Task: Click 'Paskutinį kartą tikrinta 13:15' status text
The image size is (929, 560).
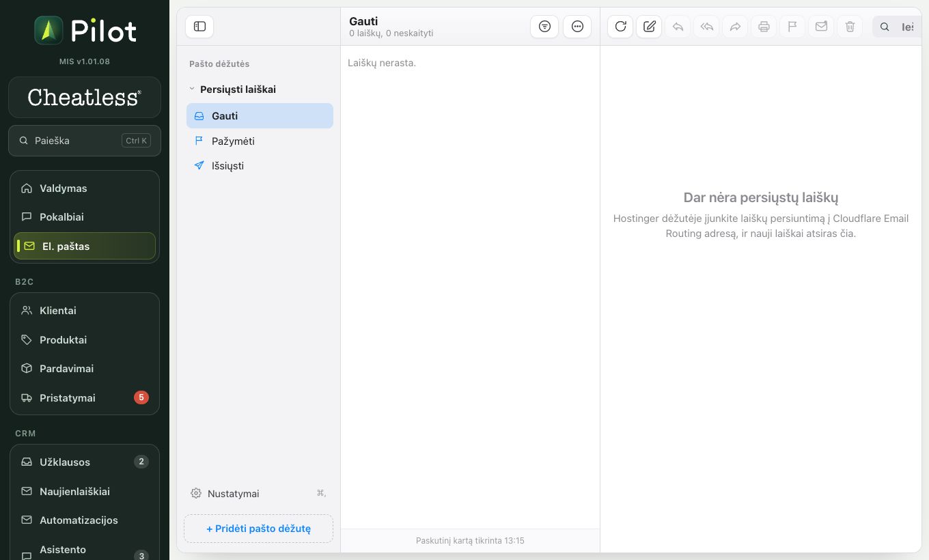Action: (470, 541)
